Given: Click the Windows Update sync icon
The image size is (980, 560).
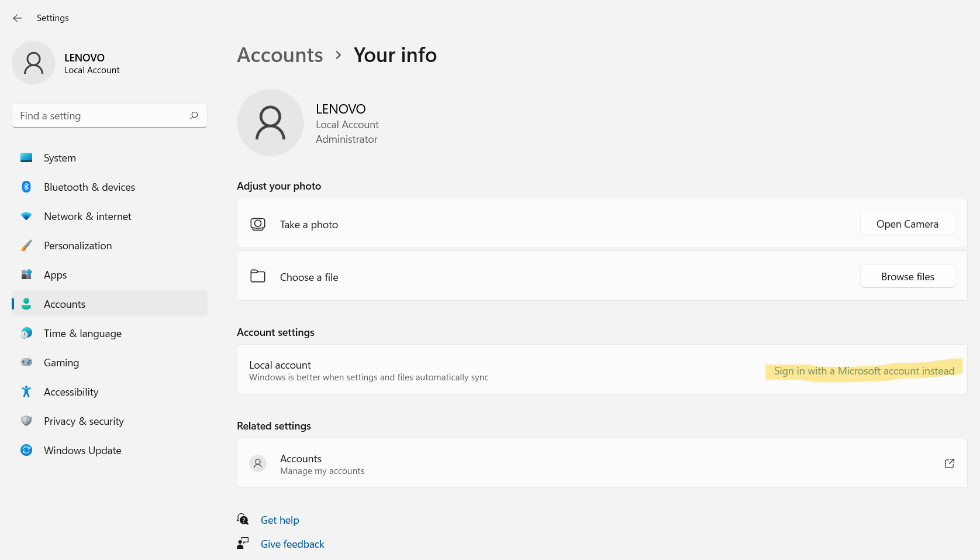Looking at the screenshot, I should [x=26, y=450].
